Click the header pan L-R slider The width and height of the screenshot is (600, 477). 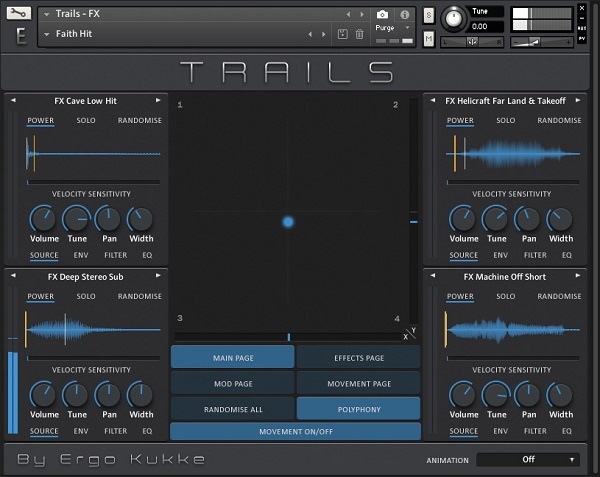point(472,42)
